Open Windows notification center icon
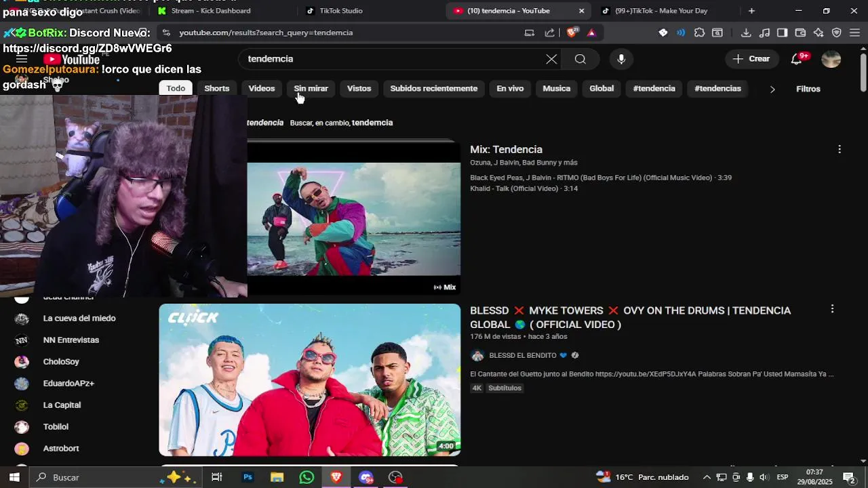This screenshot has height=488, width=868. [849, 477]
